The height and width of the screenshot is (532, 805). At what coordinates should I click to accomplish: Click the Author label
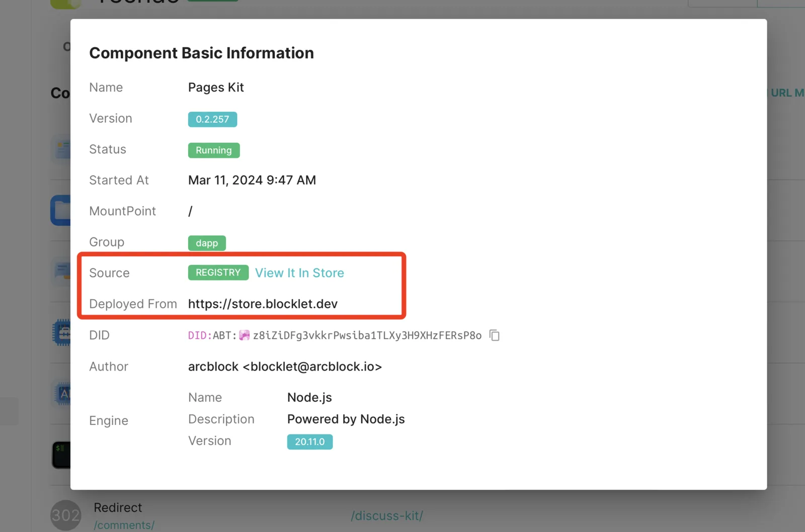[109, 367]
